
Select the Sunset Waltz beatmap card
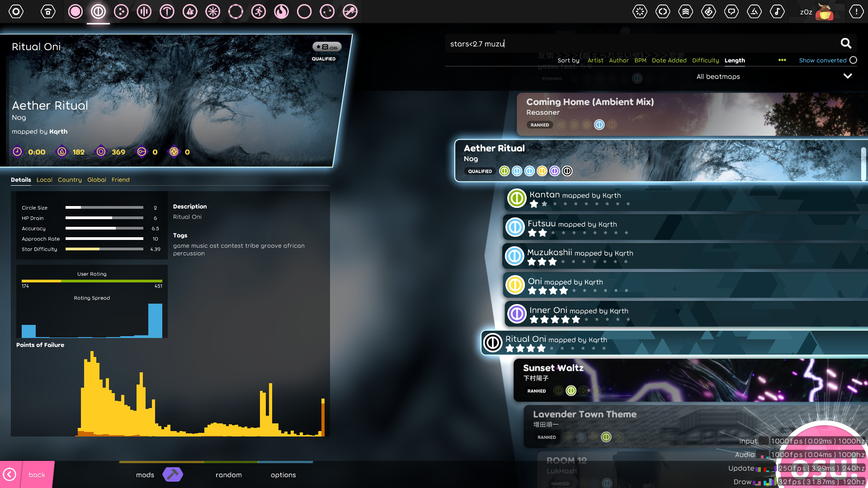tap(691, 380)
